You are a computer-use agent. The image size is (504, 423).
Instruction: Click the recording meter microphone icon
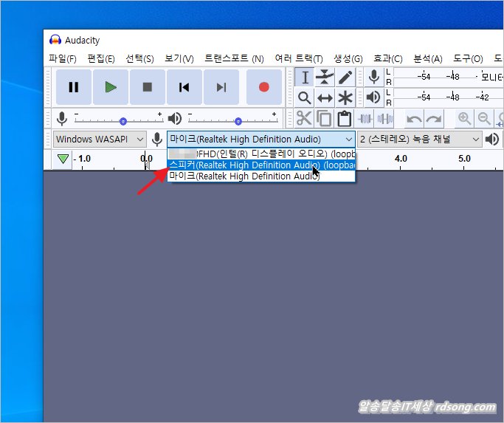[374, 78]
